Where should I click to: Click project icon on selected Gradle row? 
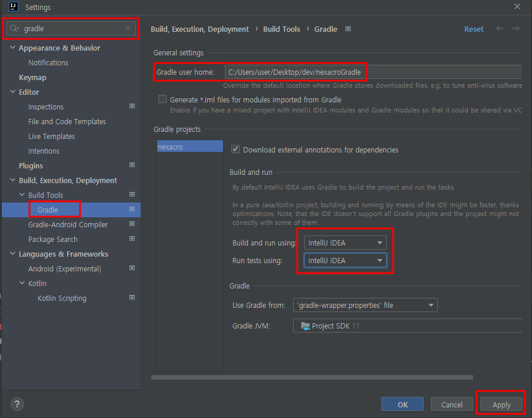tap(132, 210)
